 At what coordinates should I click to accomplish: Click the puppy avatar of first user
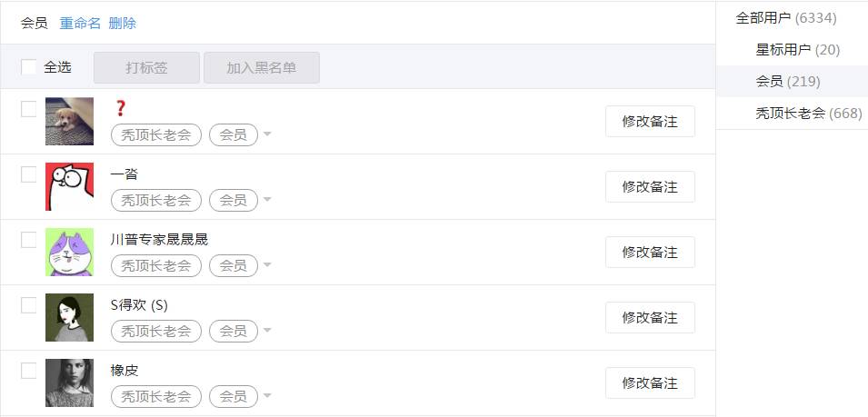point(69,121)
